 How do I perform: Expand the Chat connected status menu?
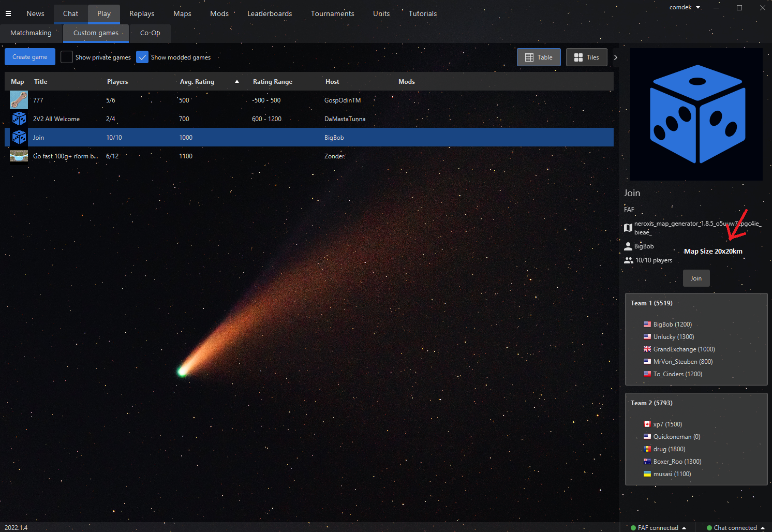763,528
